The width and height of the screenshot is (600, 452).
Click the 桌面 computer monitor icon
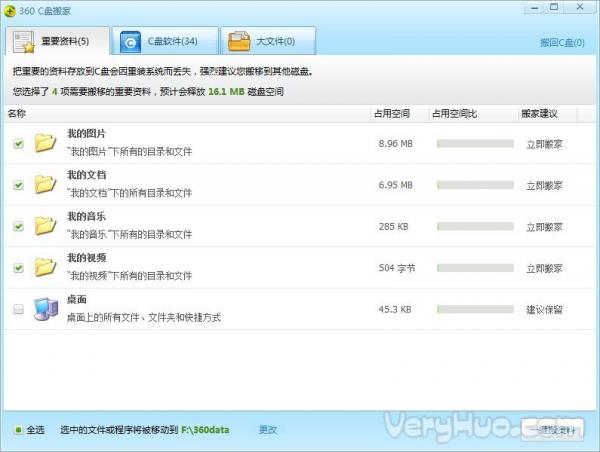click(44, 309)
